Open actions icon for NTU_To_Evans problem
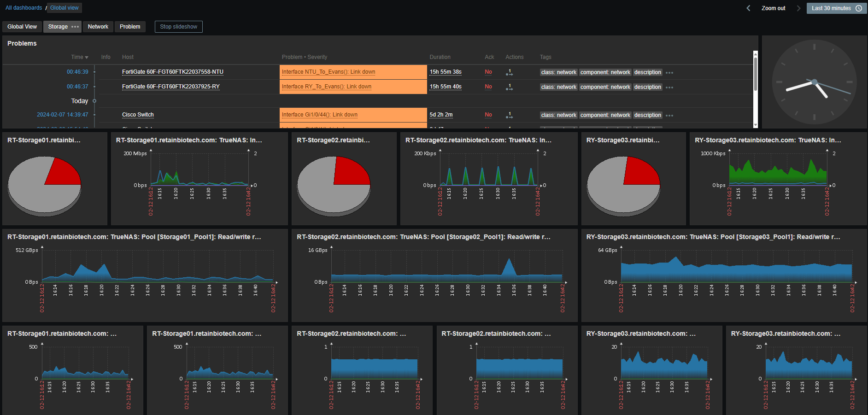 (x=509, y=72)
